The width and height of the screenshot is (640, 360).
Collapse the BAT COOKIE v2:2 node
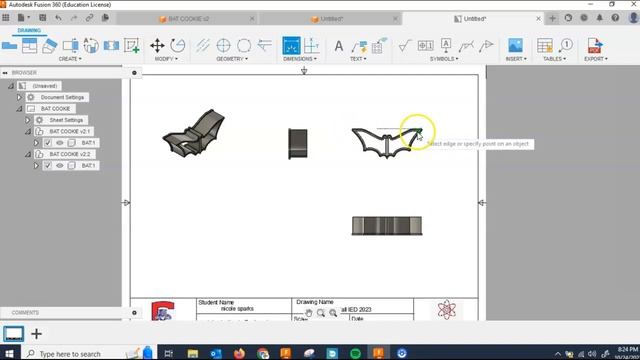(x=28, y=155)
